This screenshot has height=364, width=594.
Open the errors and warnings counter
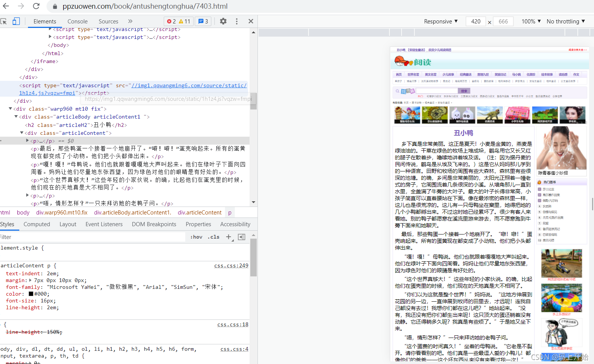[178, 22]
